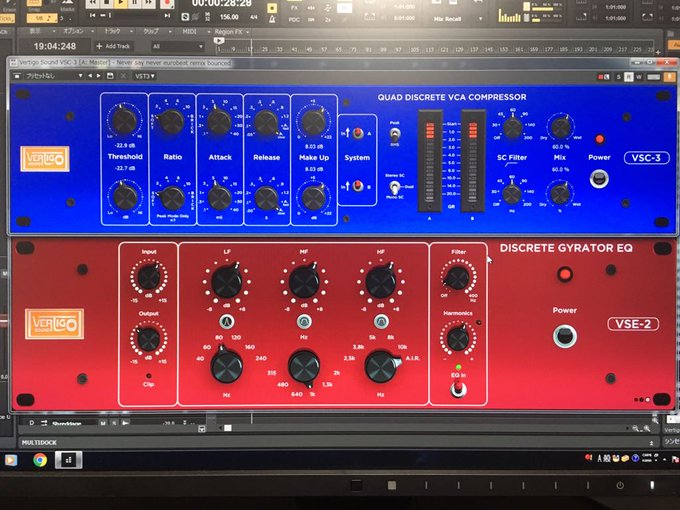The image size is (680, 510).
Task: Click the VSC-3 Power switch
Action: coord(599,178)
